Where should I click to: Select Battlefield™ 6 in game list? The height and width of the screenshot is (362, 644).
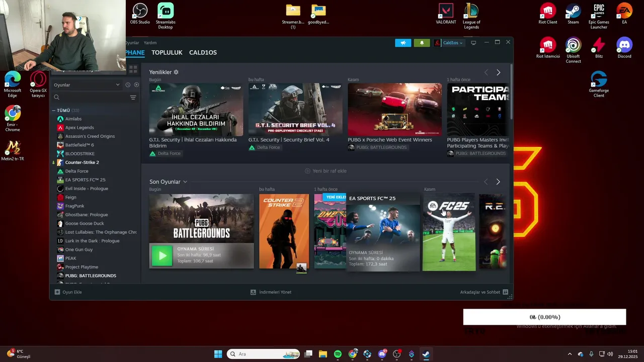[79, 145]
